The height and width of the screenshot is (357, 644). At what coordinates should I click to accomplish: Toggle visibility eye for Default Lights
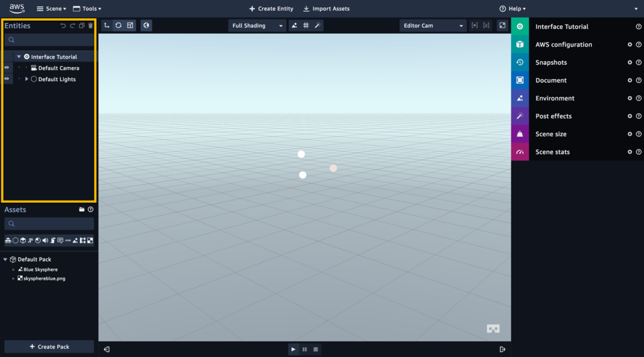pos(6,79)
